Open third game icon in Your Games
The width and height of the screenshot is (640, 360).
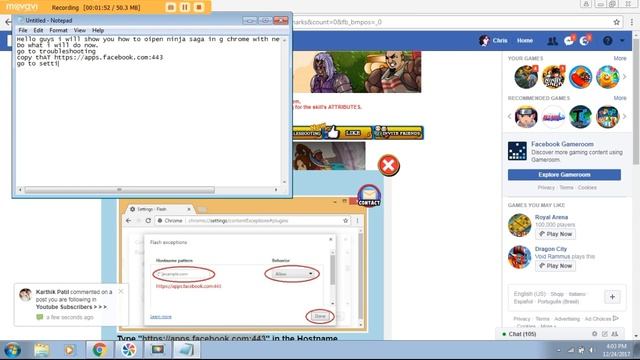point(580,77)
